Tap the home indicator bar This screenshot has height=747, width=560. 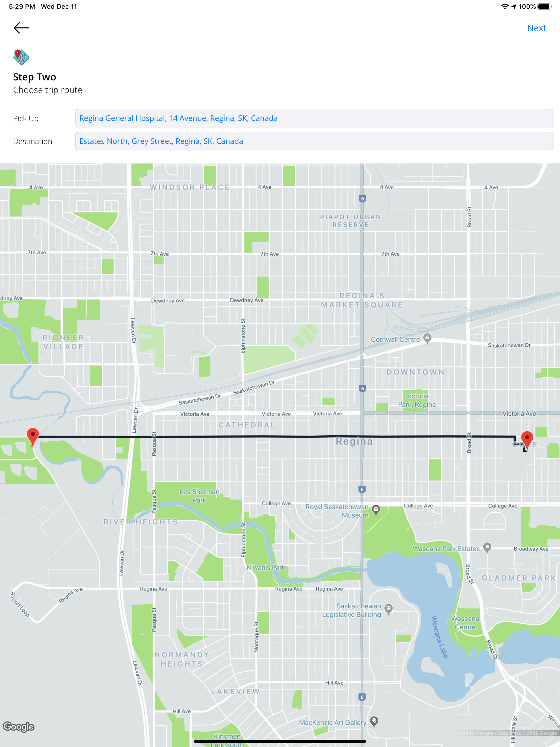click(280, 742)
